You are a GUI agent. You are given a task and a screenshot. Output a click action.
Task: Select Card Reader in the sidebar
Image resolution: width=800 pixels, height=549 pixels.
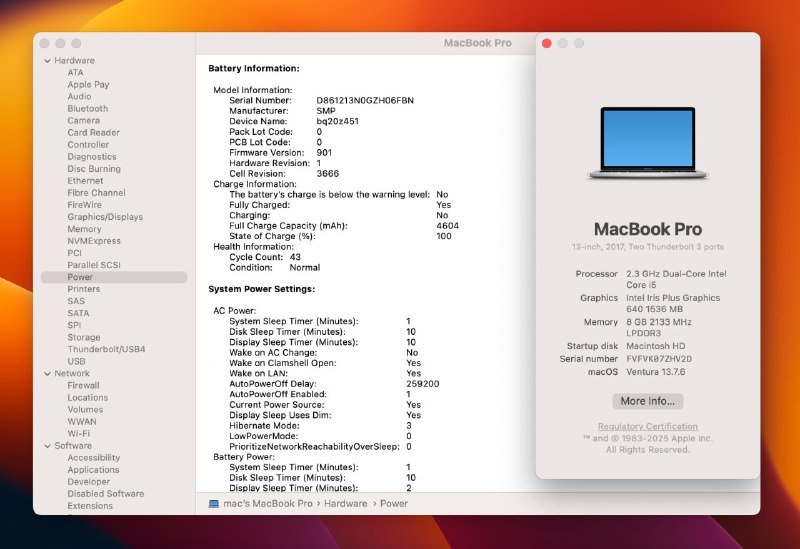(93, 133)
